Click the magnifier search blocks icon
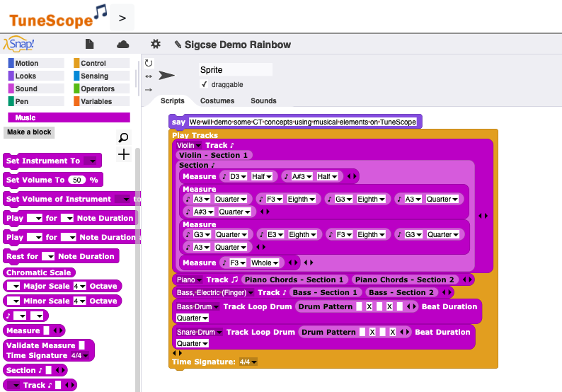 123,137
